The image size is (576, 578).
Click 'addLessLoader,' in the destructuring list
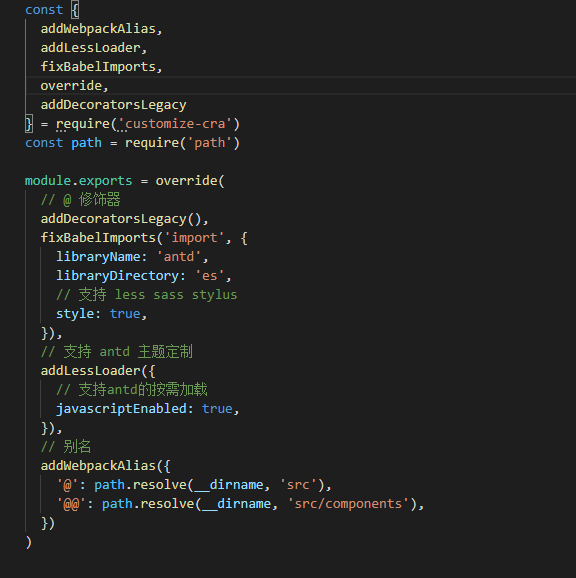pyautogui.click(x=94, y=48)
